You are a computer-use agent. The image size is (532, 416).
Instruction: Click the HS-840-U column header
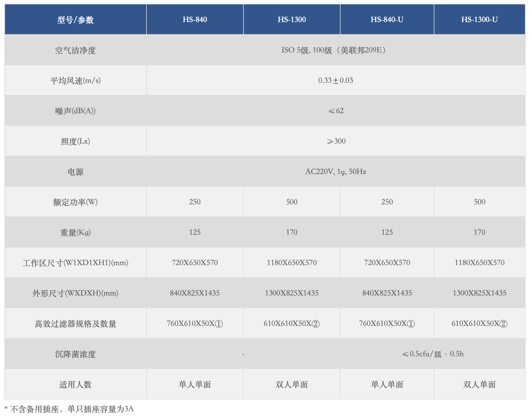386,19
